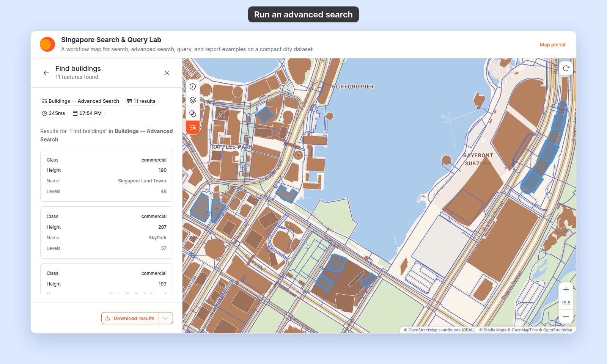Go back with the arrow beside Find buildings
This screenshot has height=364, width=607.
coord(46,73)
